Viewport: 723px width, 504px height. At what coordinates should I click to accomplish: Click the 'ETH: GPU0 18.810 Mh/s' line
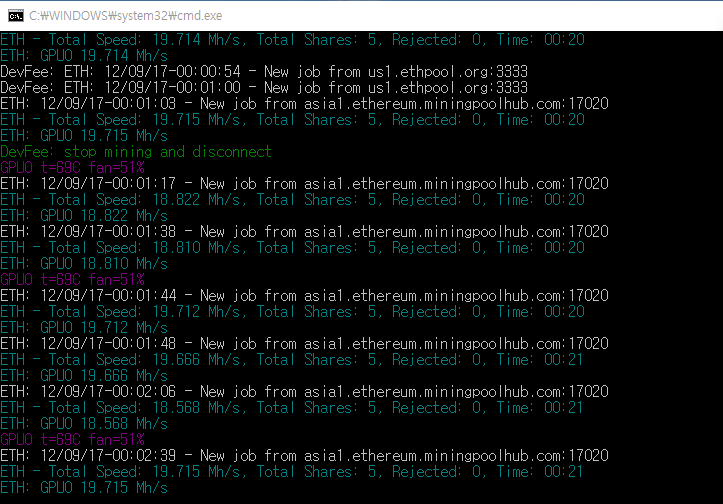click(x=84, y=264)
